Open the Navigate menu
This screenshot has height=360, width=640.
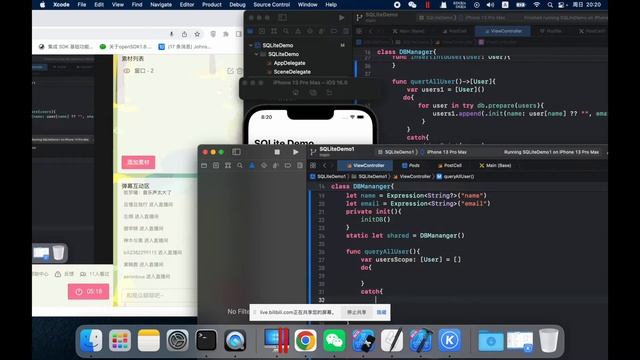point(161,4)
